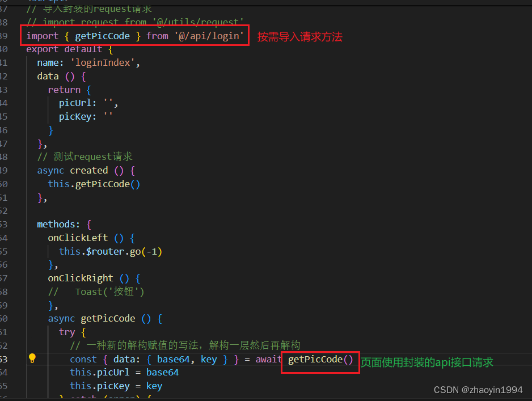Click the 'async created ()' hook line
Screen dimensions: 532x401
[x=86, y=170]
